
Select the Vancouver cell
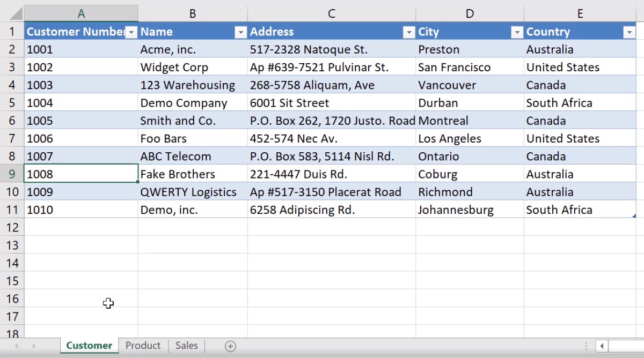click(470, 85)
